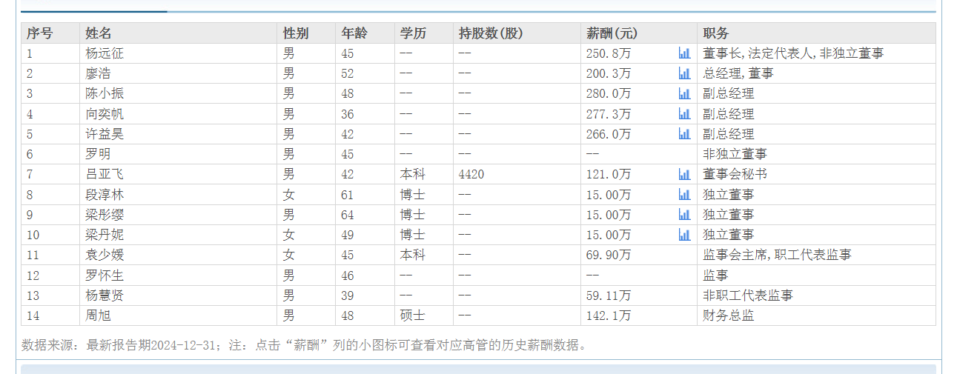Click position 董事会秘书
980x374 pixels.
(735, 174)
